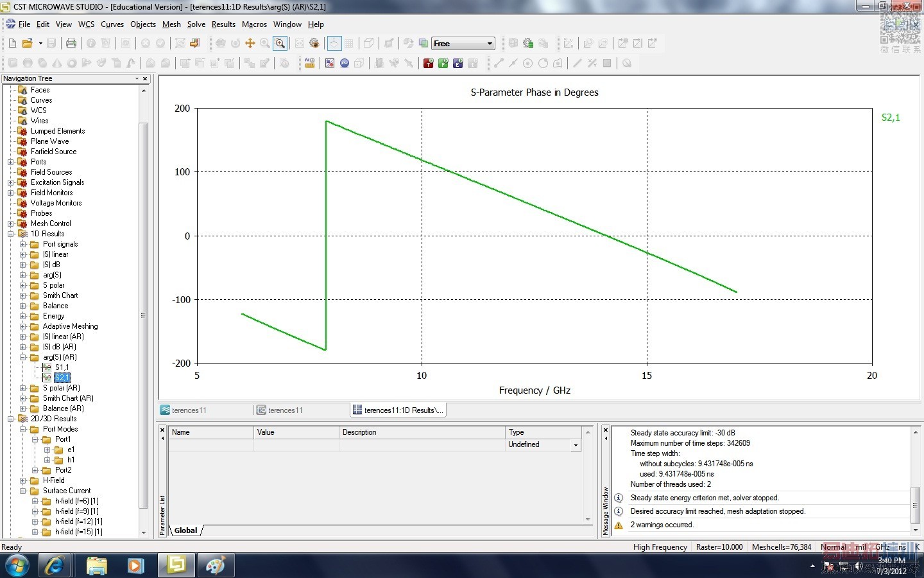Start the transient solver T icon
This screenshot has width=924, height=578.
tap(428, 63)
